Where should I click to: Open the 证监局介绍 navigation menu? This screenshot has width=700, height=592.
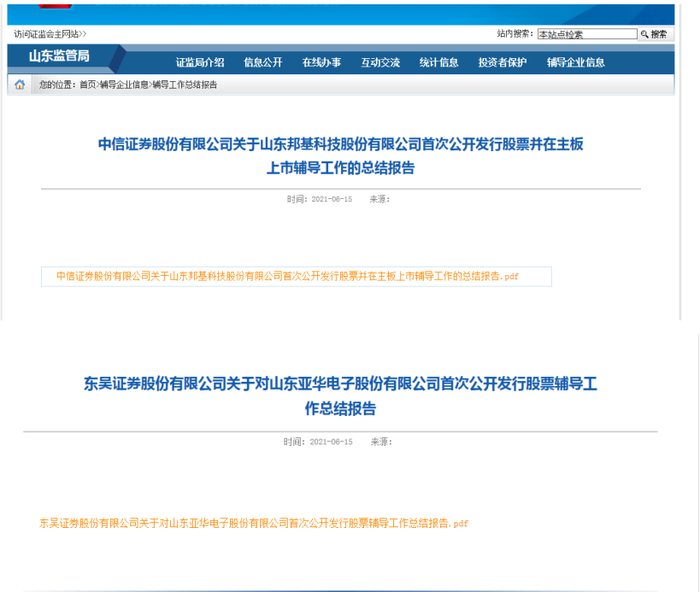200,62
